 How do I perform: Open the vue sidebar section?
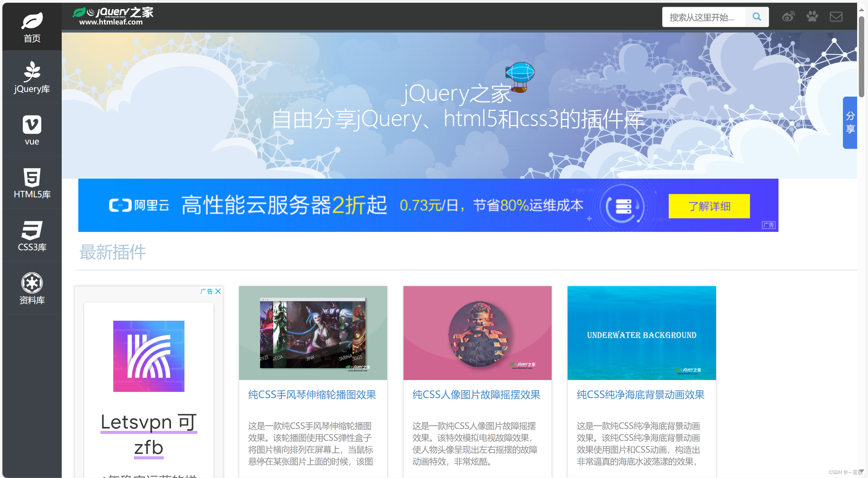(x=32, y=130)
